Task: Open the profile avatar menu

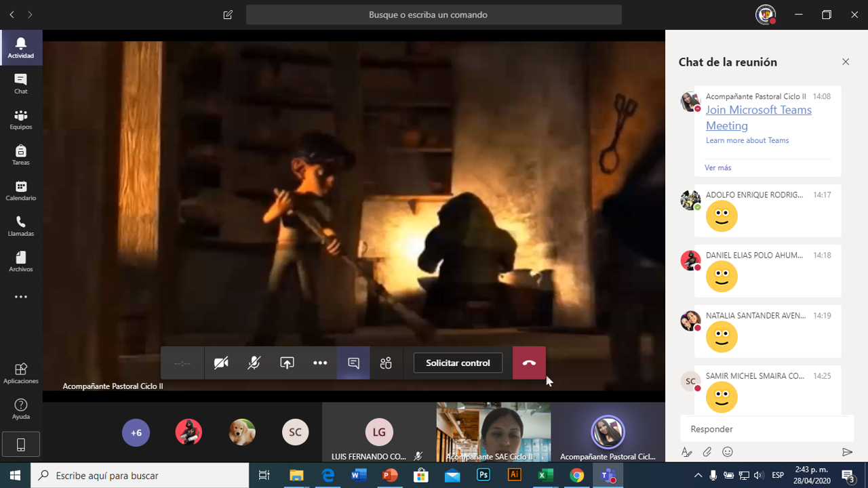Action: [766, 14]
